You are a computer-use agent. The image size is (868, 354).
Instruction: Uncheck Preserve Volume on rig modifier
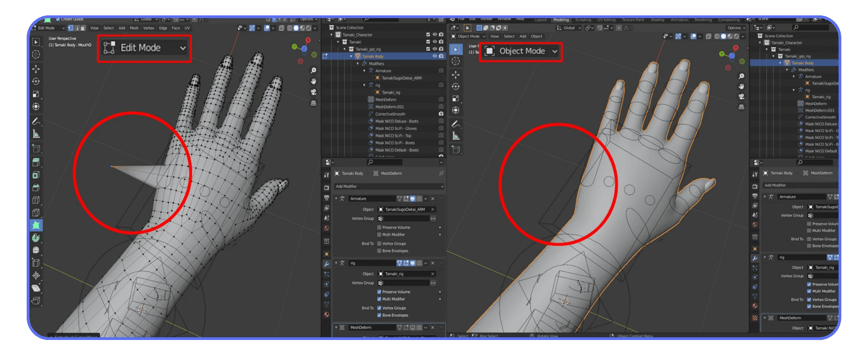click(379, 292)
